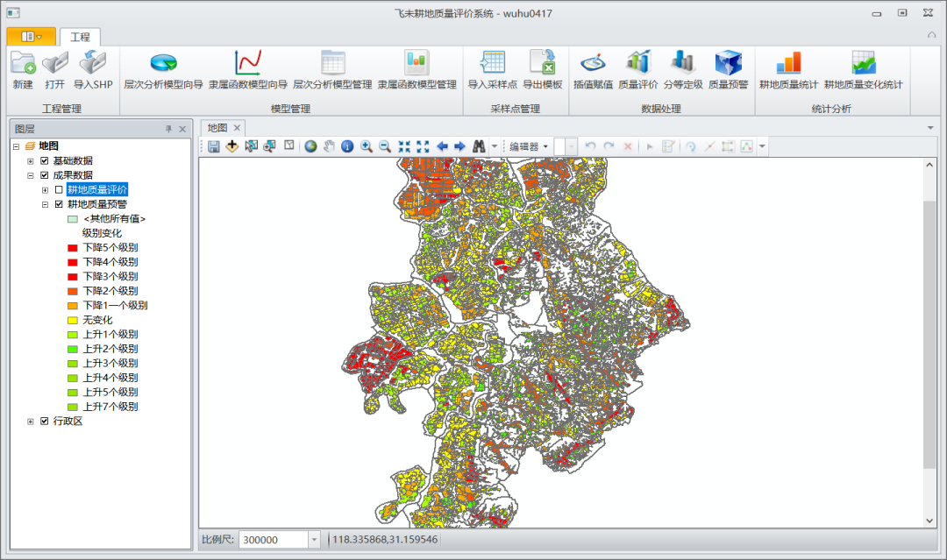Open a project with the 打开 icon
Screen dimensions: 947x560
[55, 70]
